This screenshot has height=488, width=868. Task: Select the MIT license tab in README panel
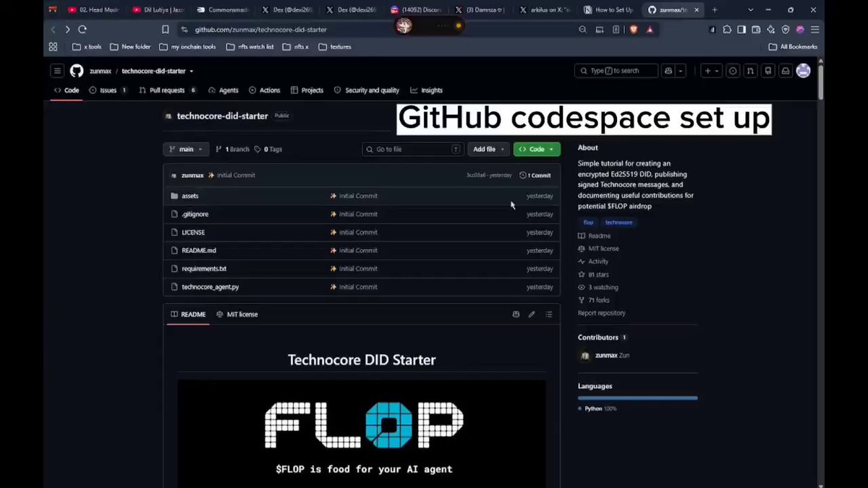237,314
